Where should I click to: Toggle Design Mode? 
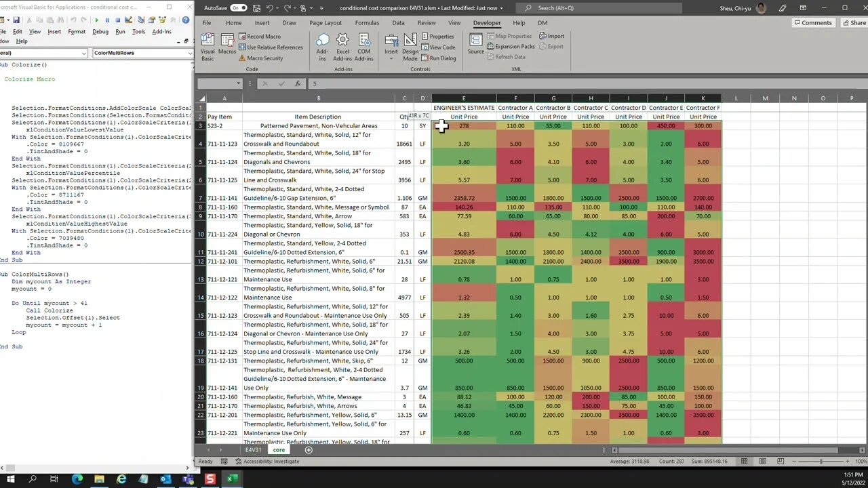tap(410, 47)
